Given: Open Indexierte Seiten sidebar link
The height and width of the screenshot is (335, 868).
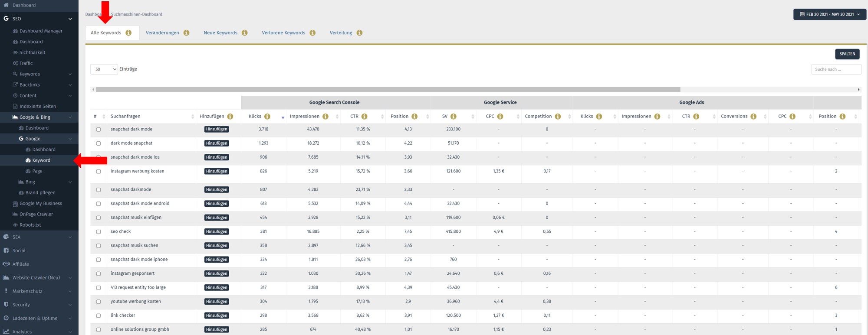Looking at the screenshot, I should tap(38, 107).
